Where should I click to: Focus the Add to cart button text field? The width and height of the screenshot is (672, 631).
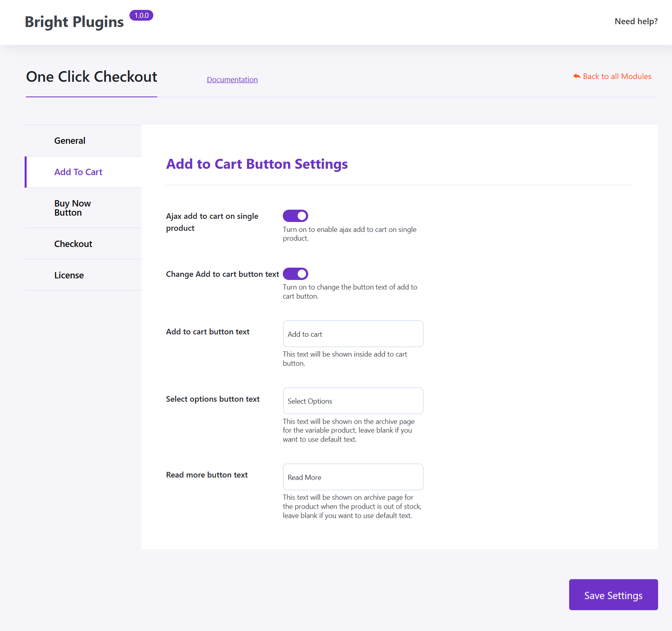(353, 334)
